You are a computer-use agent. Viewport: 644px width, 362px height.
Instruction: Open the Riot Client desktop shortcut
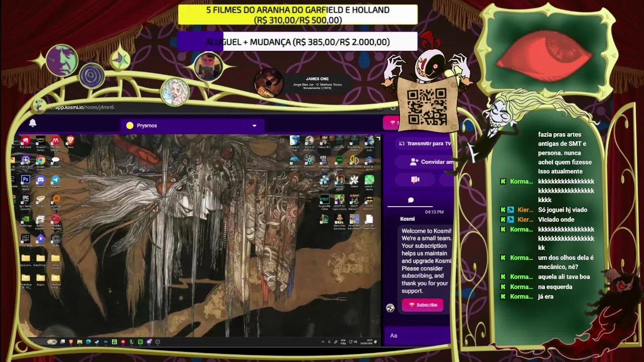pos(25,142)
